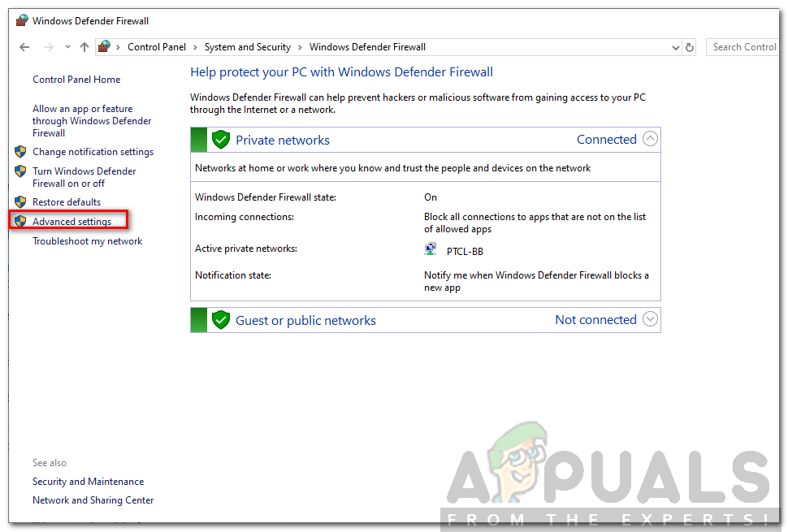
Task: Click the Connected status text
Action: (607, 139)
